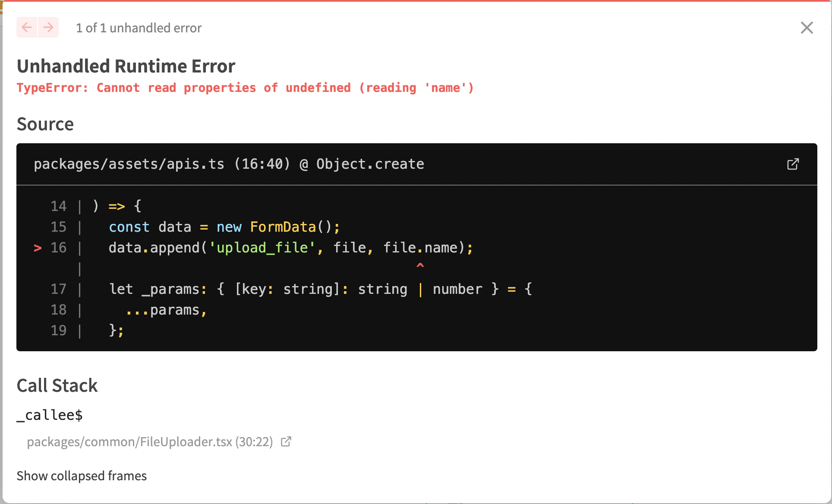The image size is (832, 504).
Task: Click the 'const data = new FormData()' line
Action: coord(224,227)
